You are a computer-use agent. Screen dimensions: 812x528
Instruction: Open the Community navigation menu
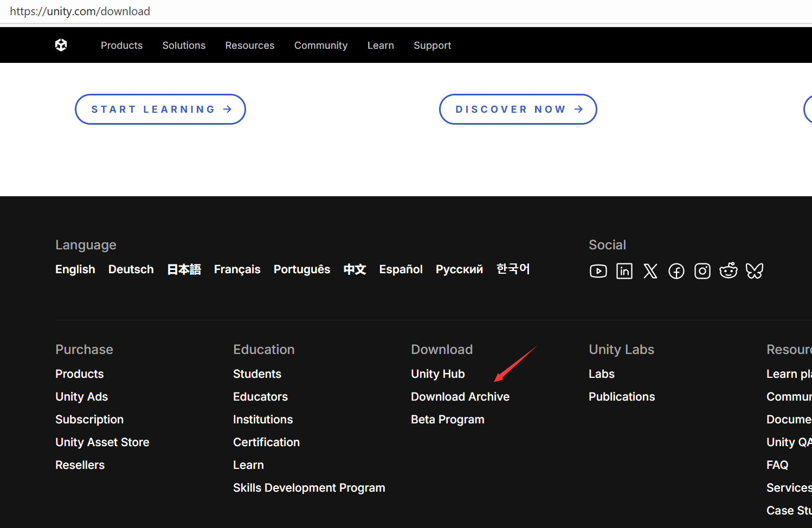click(x=321, y=46)
